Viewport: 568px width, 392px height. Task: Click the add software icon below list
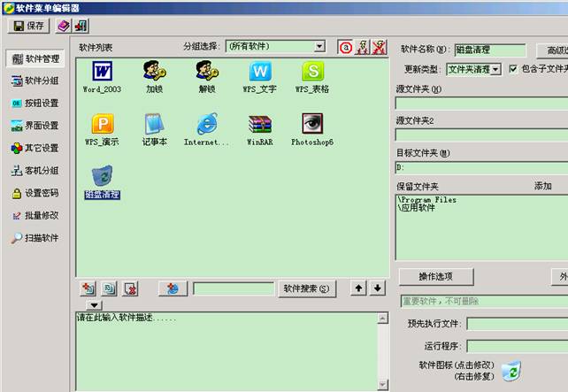(x=88, y=288)
